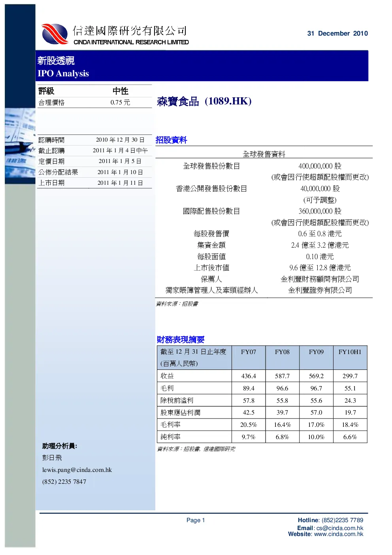Click the cs@cinda.com.hk email address
392x555 pixels.
[x=340, y=528]
